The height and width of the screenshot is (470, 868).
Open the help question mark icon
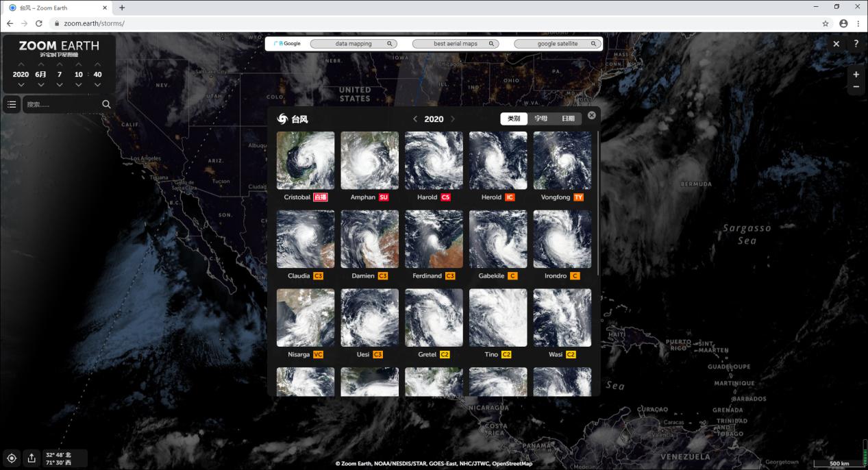pos(856,44)
